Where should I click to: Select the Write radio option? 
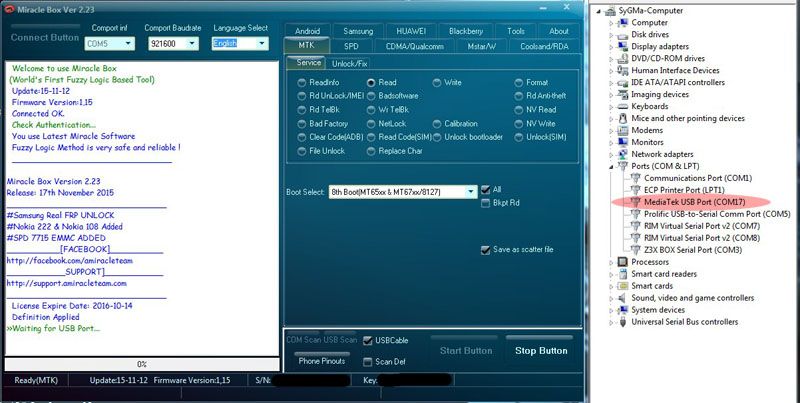coord(437,83)
